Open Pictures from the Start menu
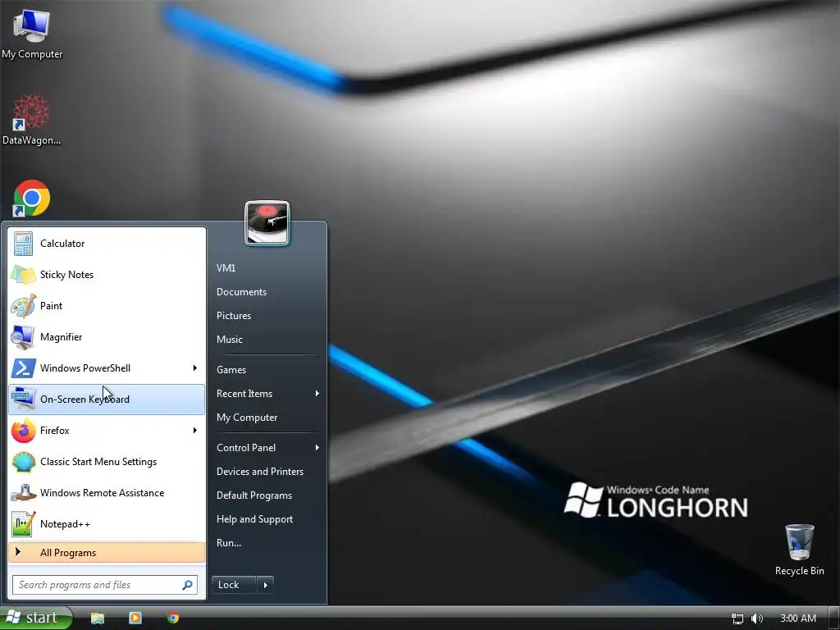The width and height of the screenshot is (840, 630). tap(234, 316)
